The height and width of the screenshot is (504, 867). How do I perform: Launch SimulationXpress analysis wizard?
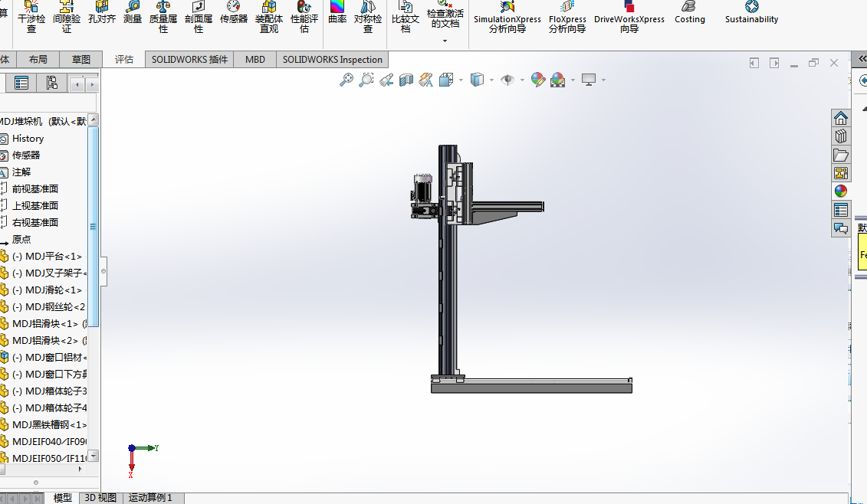click(507, 17)
